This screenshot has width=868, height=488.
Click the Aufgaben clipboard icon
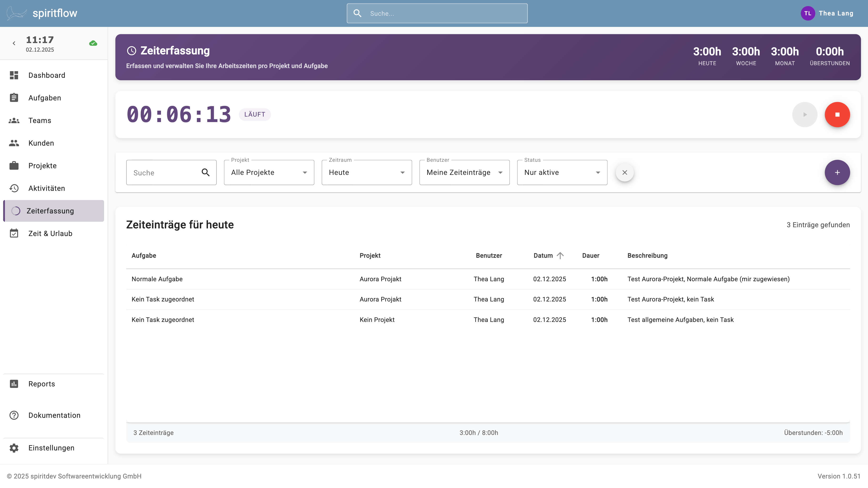pos(14,98)
